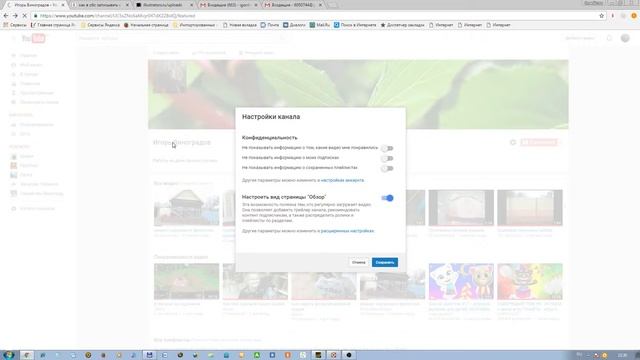Toggle hiding info about saved playlists
640x360 pixels.
point(387,168)
